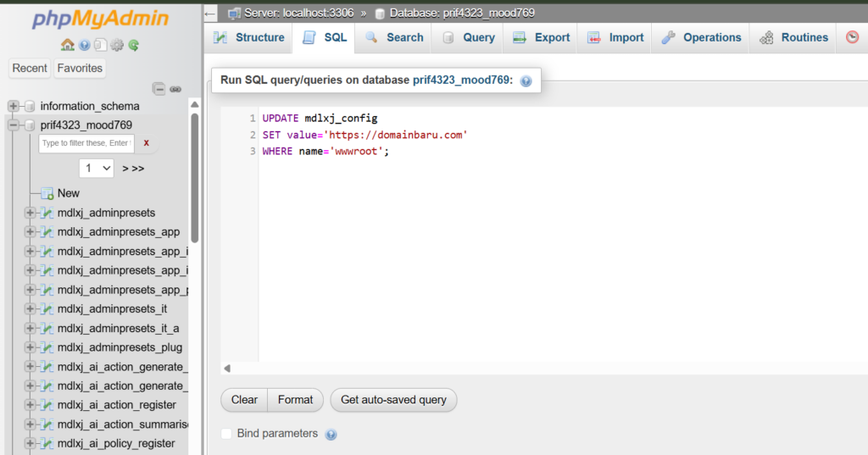Expand the mdlxj_ai_policy_register table node
868x455 pixels.
click(31, 443)
